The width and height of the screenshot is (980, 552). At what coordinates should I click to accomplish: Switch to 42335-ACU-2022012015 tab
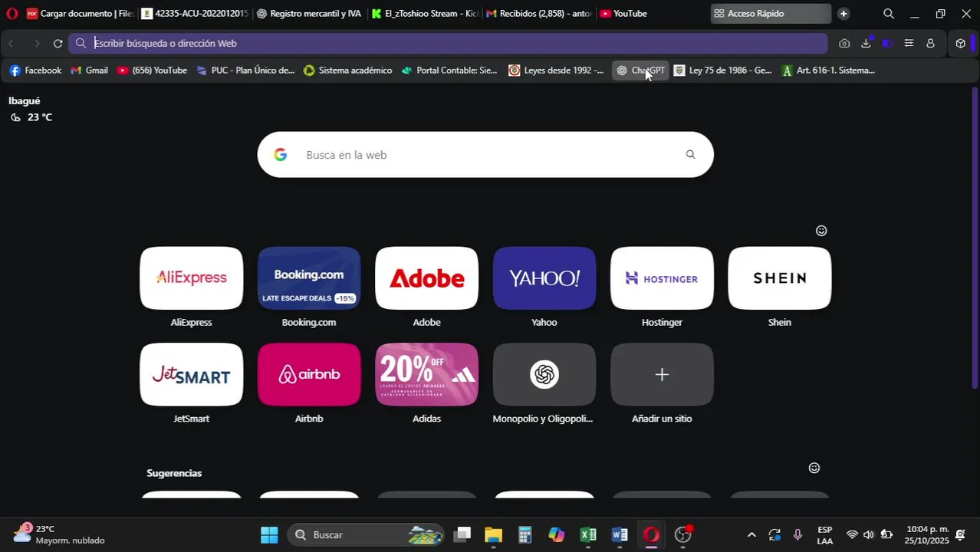pyautogui.click(x=195, y=14)
